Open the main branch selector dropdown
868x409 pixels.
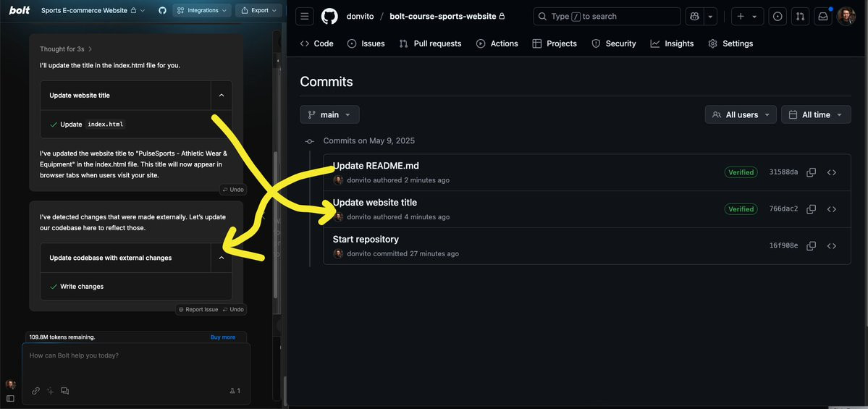[x=329, y=114]
